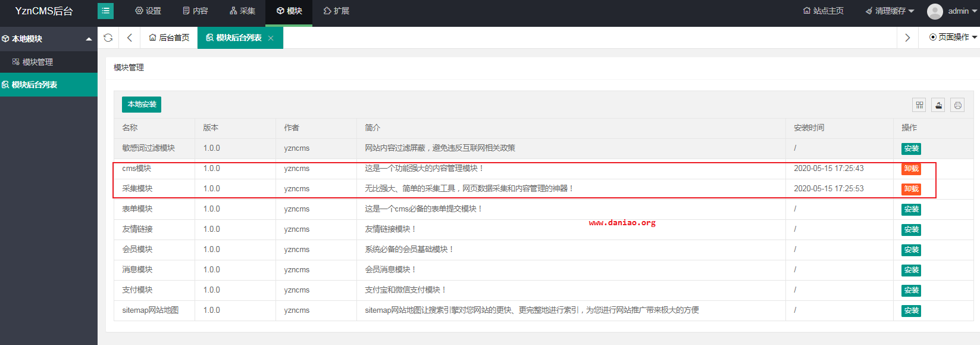This screenshot has height=345, width=980.
Task: Install the 友情链接 module
Action: tap(911, 229)
